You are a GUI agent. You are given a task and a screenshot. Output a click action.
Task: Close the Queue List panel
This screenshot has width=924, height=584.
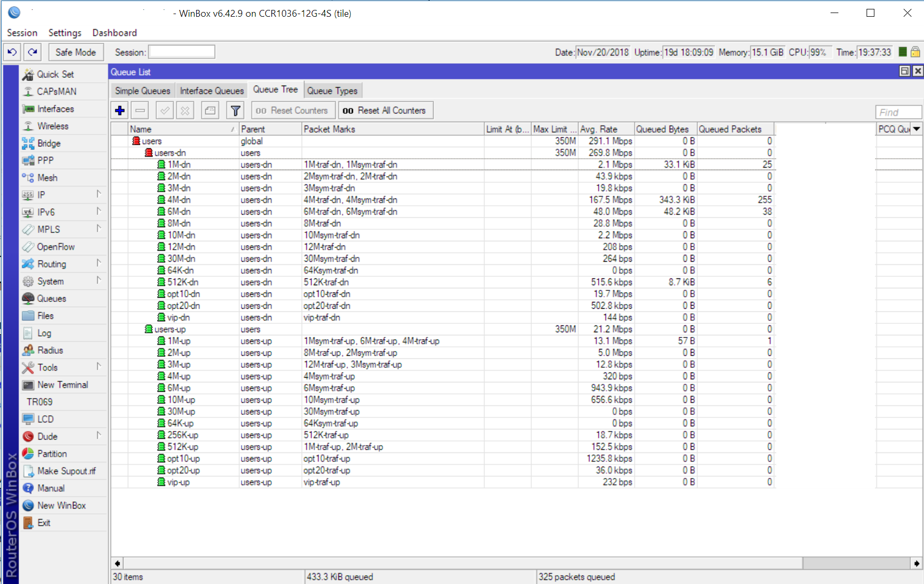coord(918,72)
